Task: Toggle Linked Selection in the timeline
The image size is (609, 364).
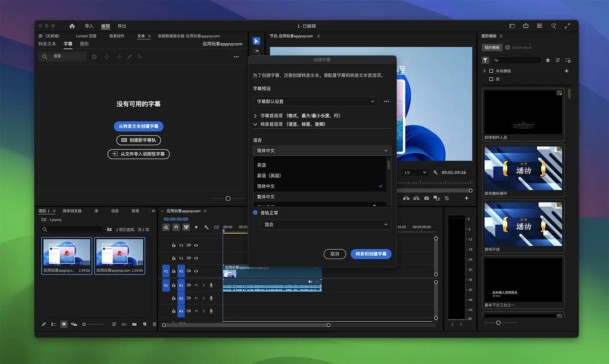Action: point(186,227)
